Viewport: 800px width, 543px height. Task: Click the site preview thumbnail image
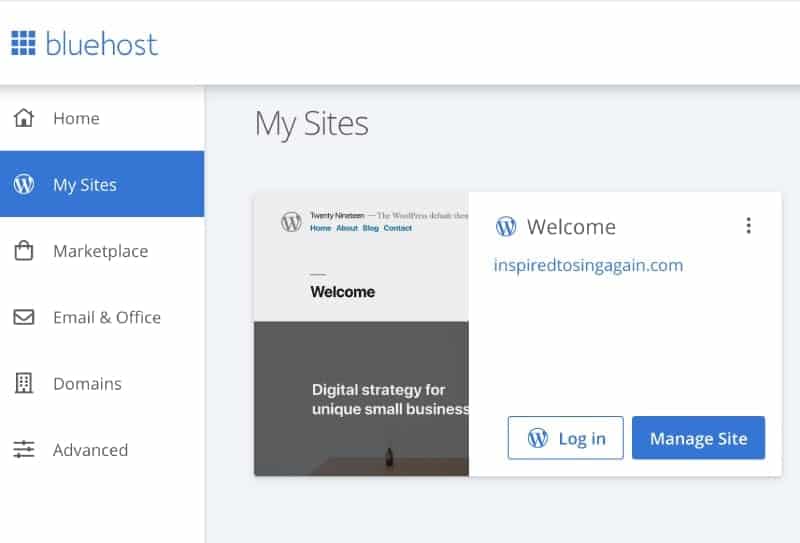[x=361, y=334]
